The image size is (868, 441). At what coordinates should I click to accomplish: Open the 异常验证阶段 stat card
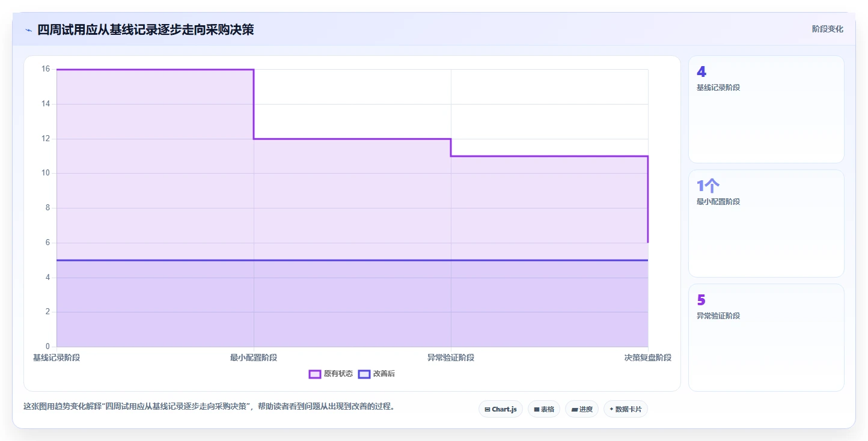[x=766, y=338]
